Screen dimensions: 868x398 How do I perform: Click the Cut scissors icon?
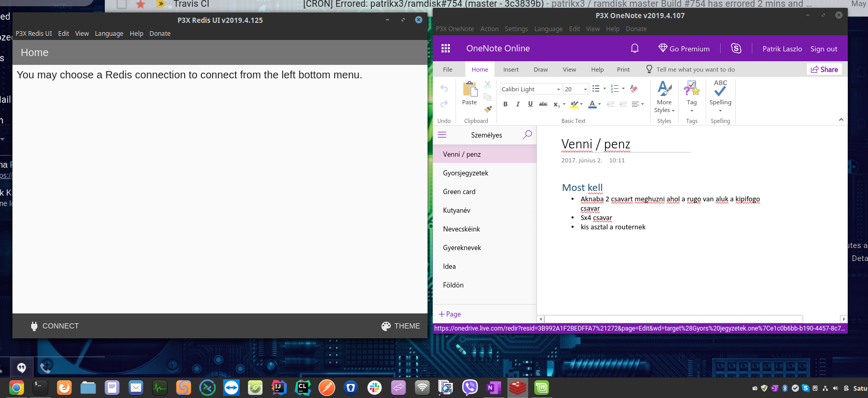click(488, 84)
